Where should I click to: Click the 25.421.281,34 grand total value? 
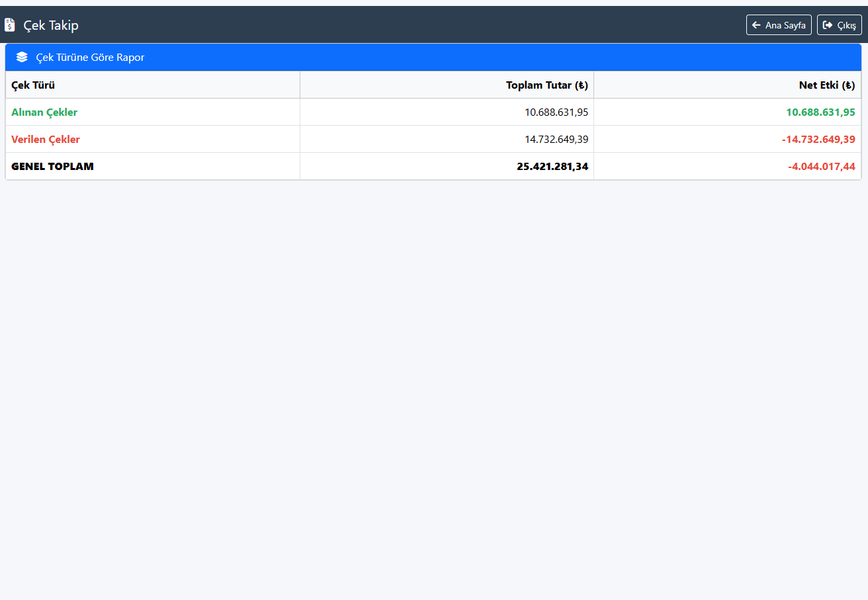[x=552, y=167]
